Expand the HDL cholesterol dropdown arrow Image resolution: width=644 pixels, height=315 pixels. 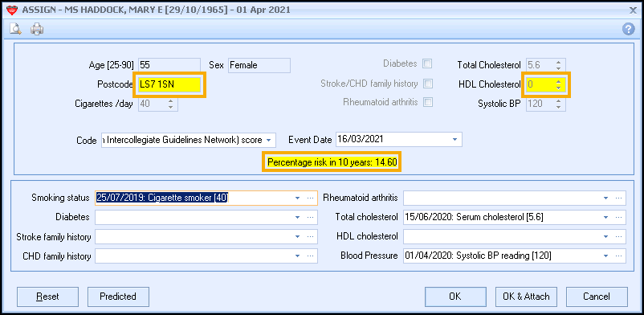(605, 236)
